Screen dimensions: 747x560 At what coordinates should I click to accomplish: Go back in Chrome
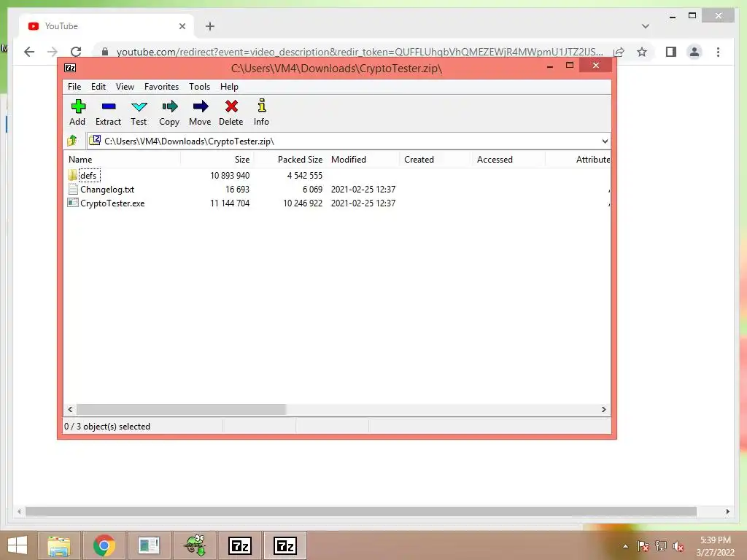pos(29,52)
